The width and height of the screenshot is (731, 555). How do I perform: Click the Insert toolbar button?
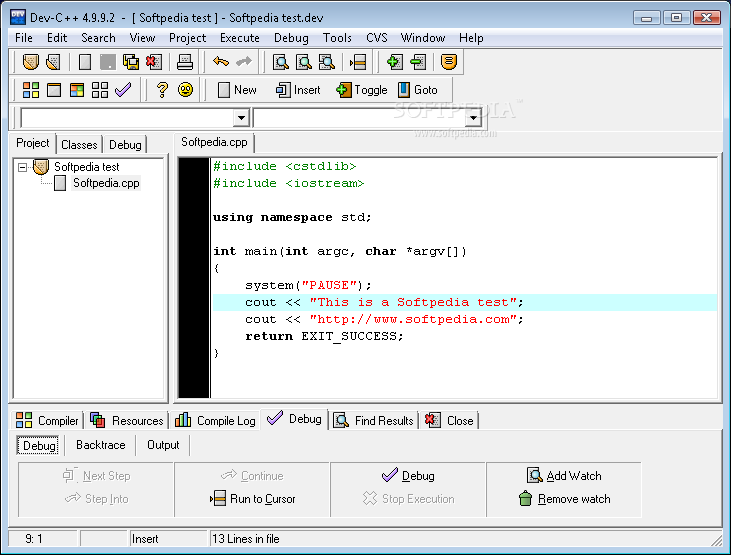point(298,90)
